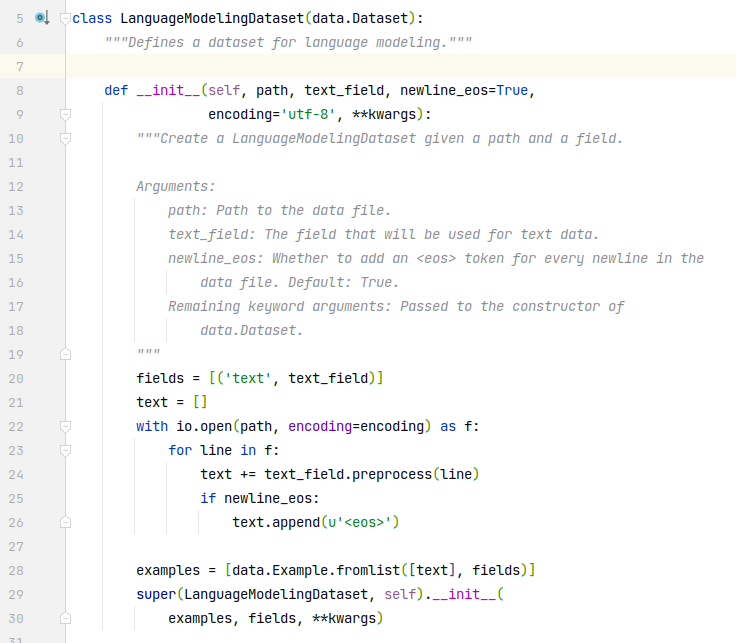Image resolution: width=736 pixels, height=643 pixels.
Task: Toggle the fold marker on line 9
Action: pyautogui.click(x=66, y=115)
